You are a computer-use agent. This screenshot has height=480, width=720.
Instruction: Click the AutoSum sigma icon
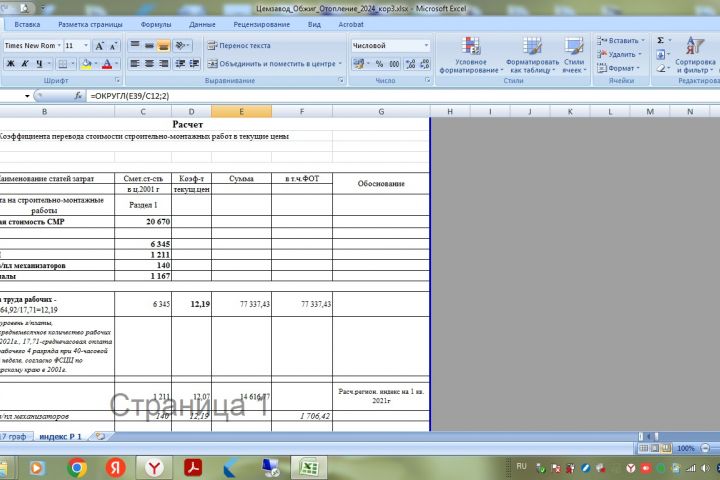[x=660, y=40]
